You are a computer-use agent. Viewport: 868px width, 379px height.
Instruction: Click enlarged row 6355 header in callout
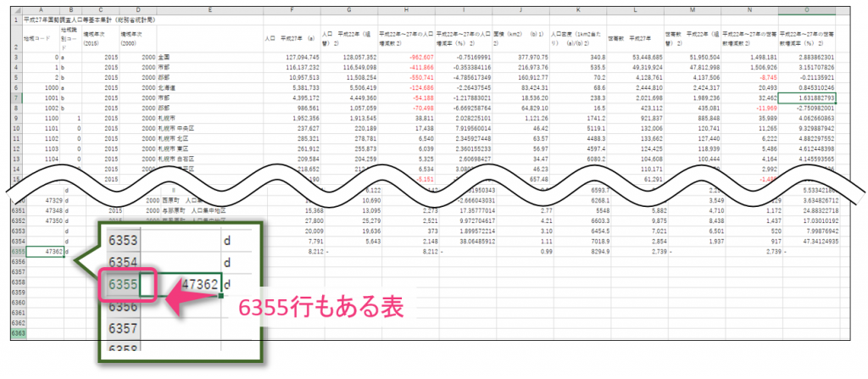point(122,283)
